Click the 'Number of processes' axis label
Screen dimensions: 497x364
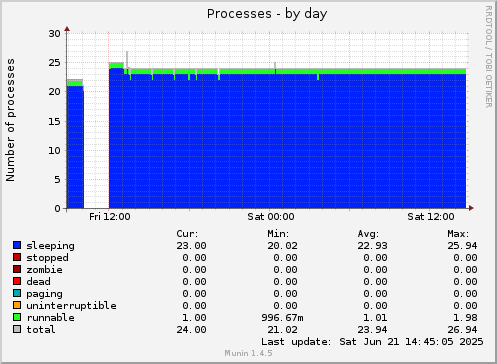pos(10,120)
